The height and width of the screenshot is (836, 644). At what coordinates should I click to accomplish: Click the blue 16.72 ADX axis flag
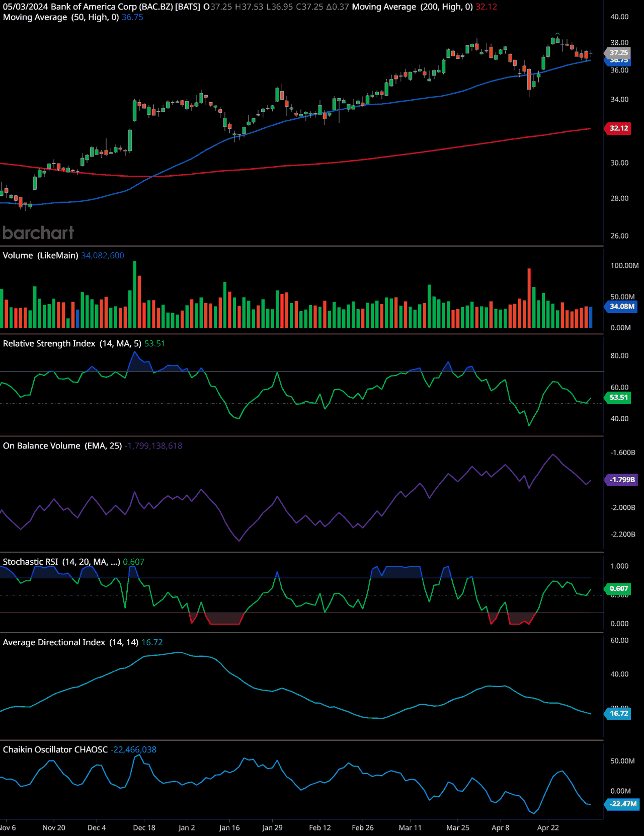[618, 714]
